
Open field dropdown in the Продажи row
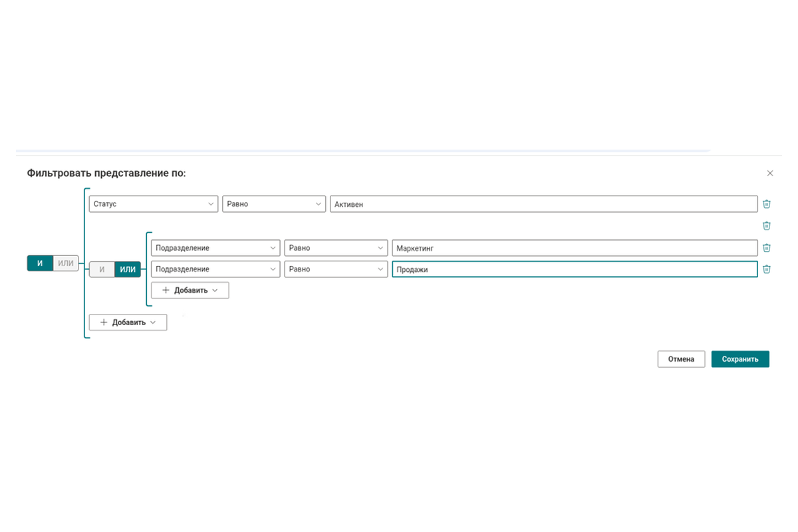click(x=215, y=269)
